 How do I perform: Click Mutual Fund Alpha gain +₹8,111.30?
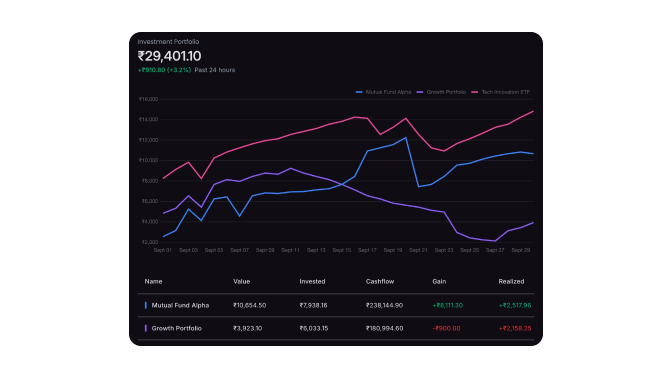coord(447,306)
